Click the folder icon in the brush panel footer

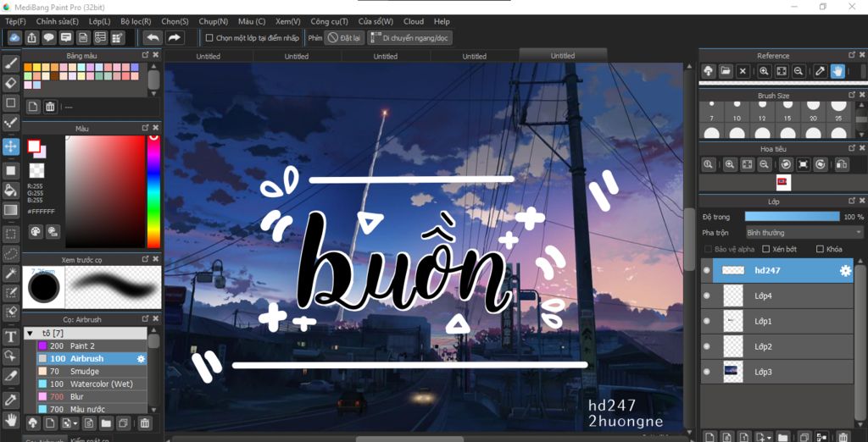tap(106, 423)
